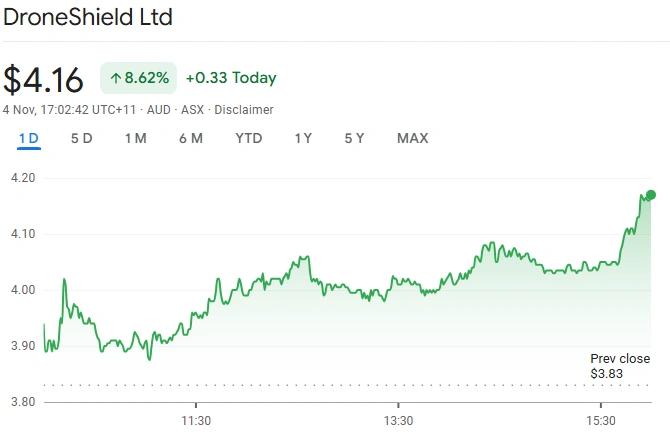670x437 pixels.
Task: Click the 8.62% change badge
Action: [136, 78]
